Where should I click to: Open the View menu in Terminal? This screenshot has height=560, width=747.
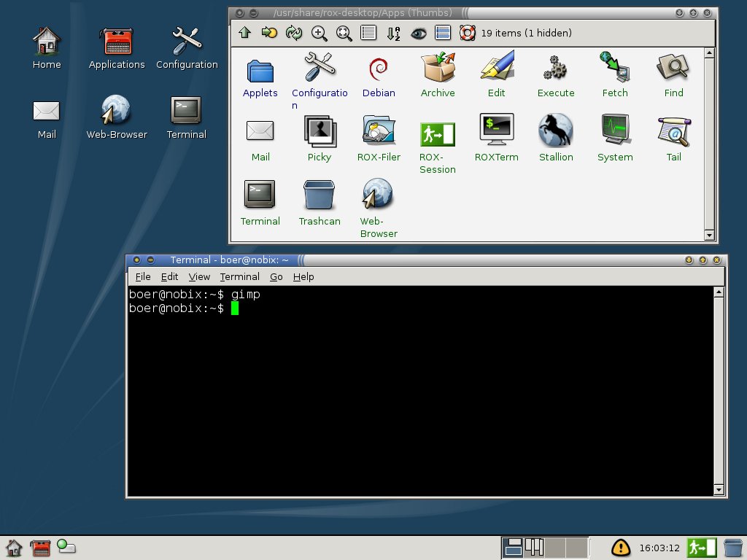[199, 276]
